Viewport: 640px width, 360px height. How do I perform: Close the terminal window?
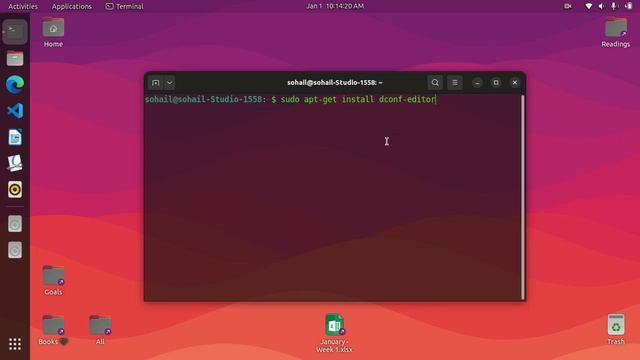(x=515, y=82)
